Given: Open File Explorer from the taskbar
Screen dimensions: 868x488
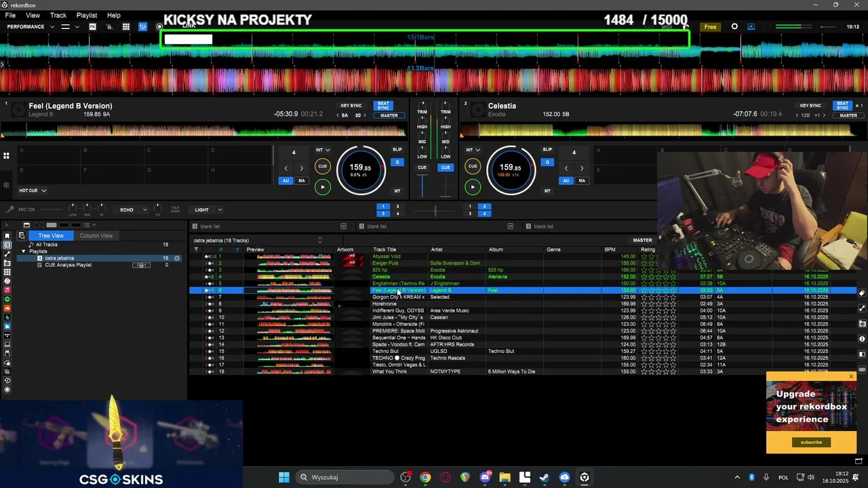Looking at the screenshot, I should [x=505, y=477].
